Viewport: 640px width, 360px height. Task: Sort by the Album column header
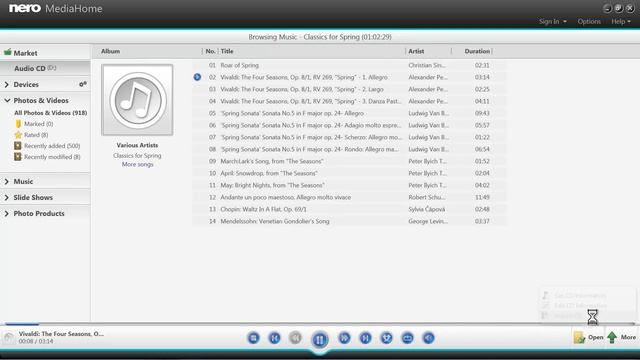tap(111, 51)
